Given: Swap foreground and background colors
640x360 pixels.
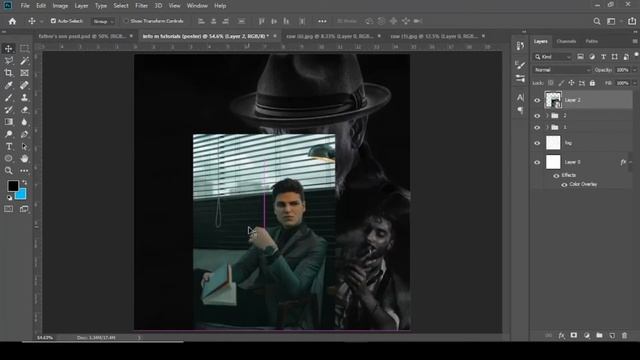Looking at the screenshot, I should click(24, 183).
